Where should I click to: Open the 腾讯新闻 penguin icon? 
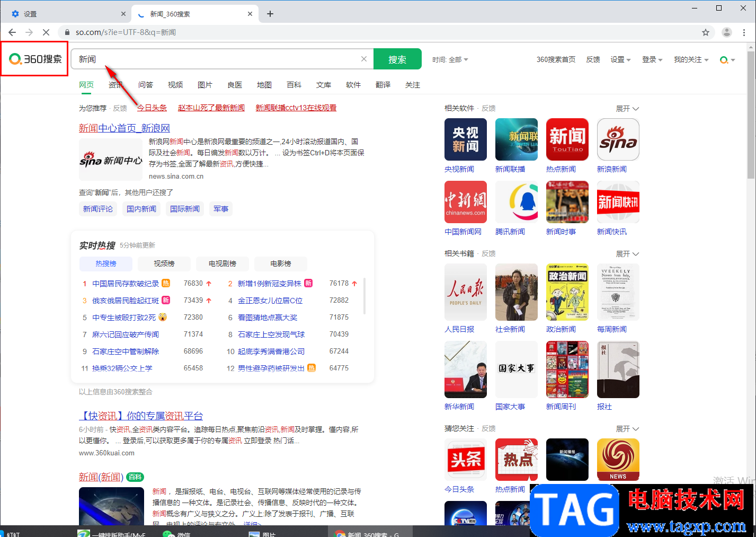click(x=516, y=202)
